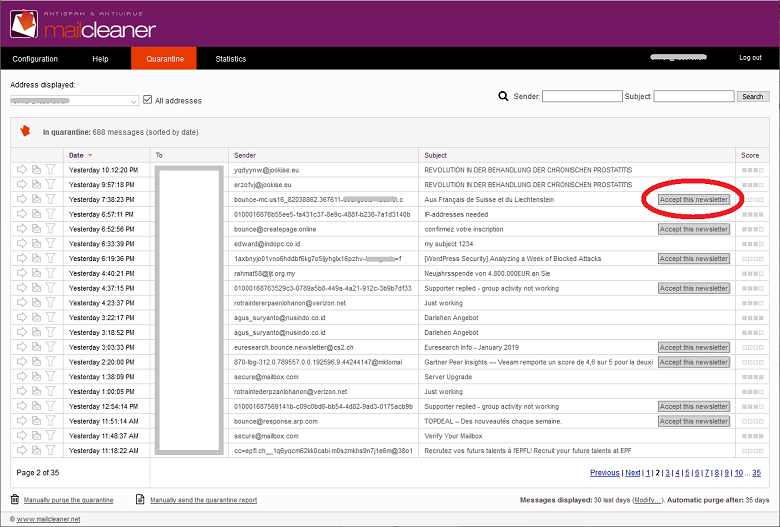Open info icon in 4:37:15 PM row

click(36, 288)
